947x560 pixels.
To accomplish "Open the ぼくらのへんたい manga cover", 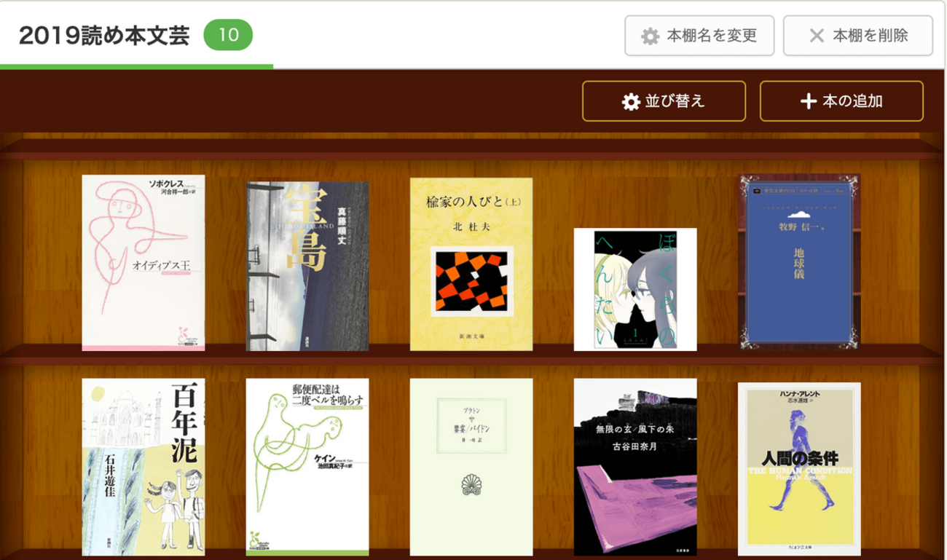I will pyautogui.click(x=635, y=289).
